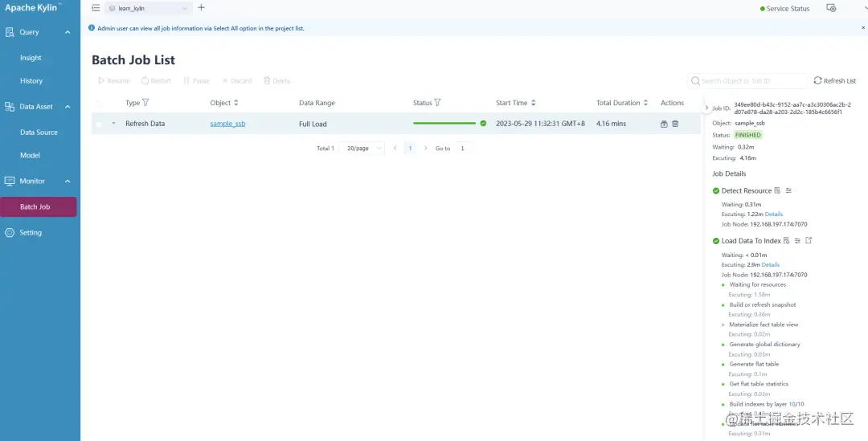Dismiss the admin info banner
Image resolution: width=868 pixels, height=441 pixels.
pos(862,27)
